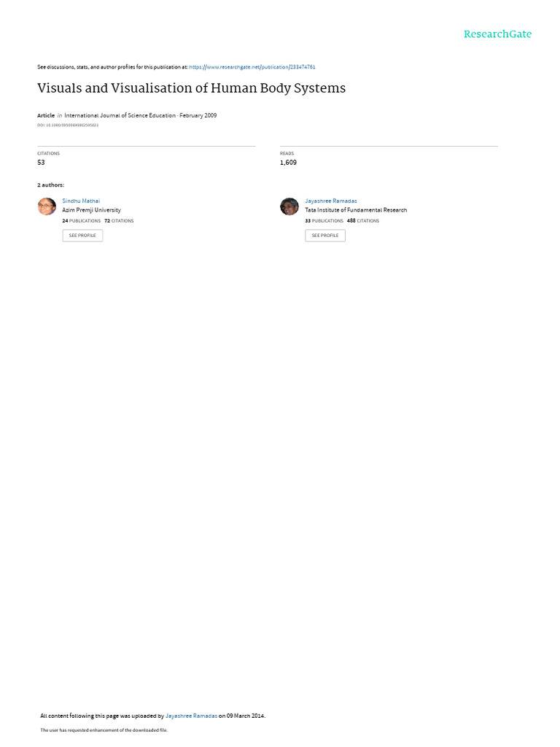Click the Azim Premji University affiliation
560x747 pixels.
click(x=91, y=210)
